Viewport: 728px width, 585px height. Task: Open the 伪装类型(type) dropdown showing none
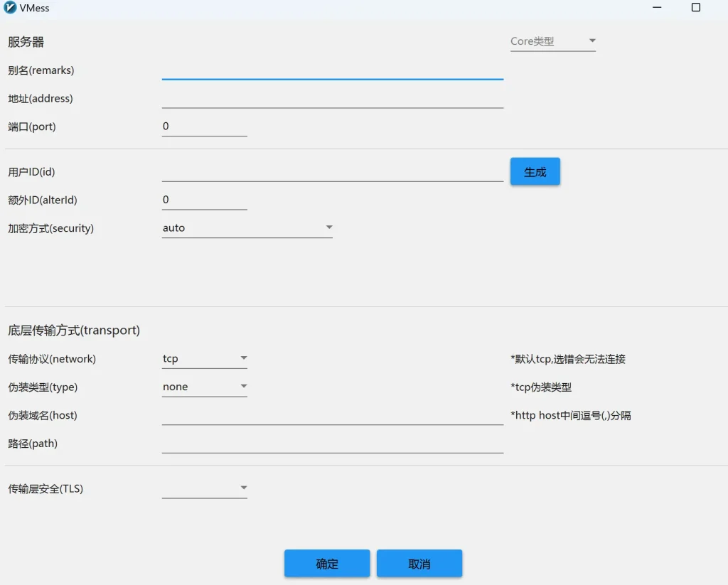point(203,386)
